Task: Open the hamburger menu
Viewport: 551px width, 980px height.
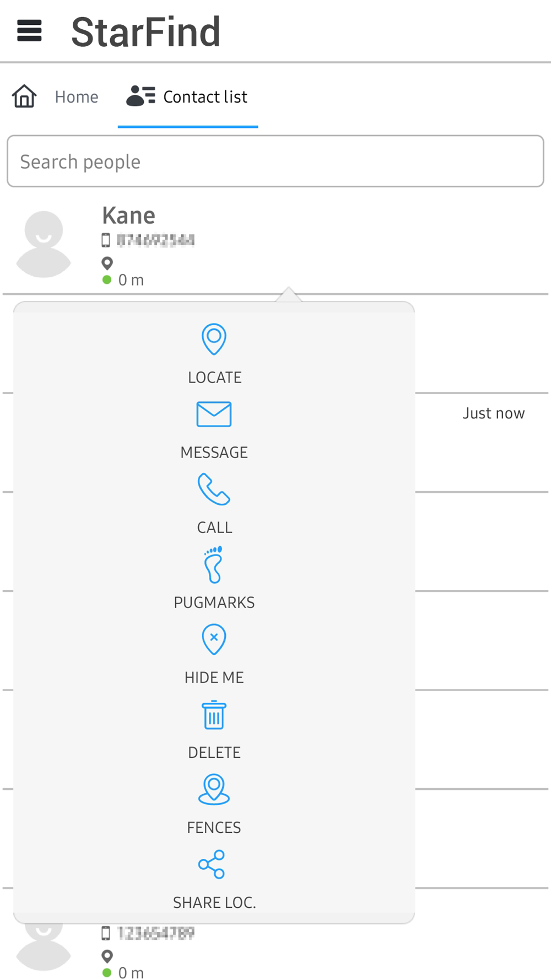Action: pos(29,31)
